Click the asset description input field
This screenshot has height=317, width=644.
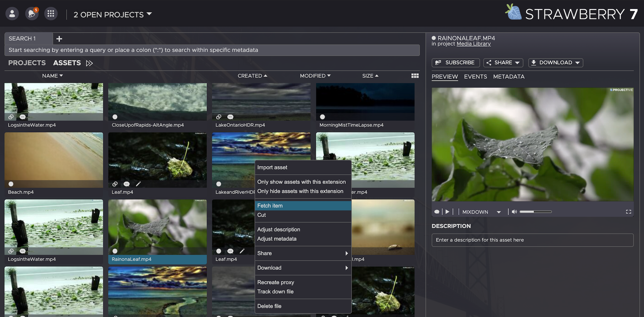[532, 240]
